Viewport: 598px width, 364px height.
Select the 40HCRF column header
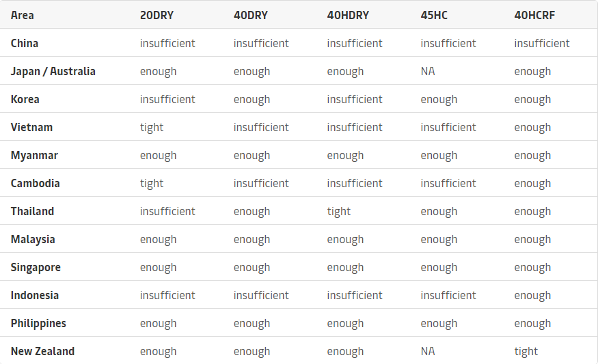click(534, 15)
